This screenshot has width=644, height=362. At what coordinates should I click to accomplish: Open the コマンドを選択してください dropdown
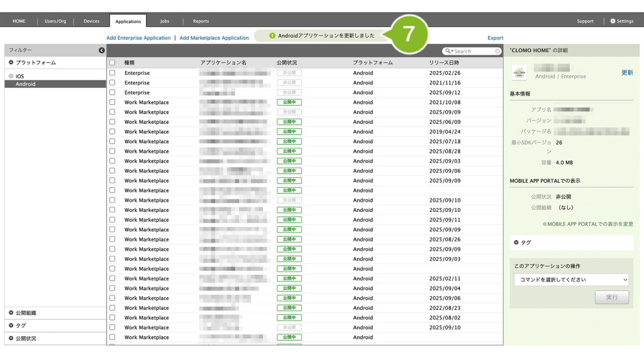click(x=571, y=280)
